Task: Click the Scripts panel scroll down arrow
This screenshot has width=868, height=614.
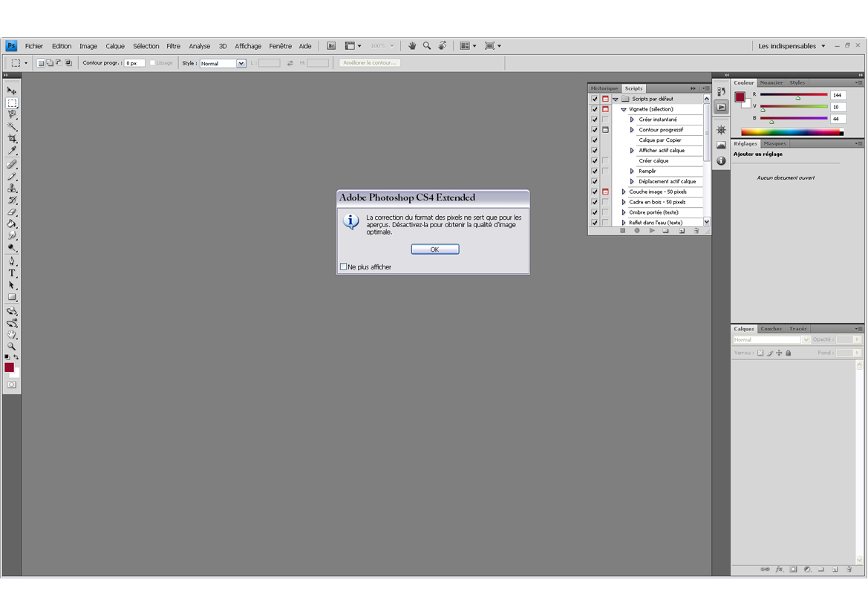Action: [707, 222]
